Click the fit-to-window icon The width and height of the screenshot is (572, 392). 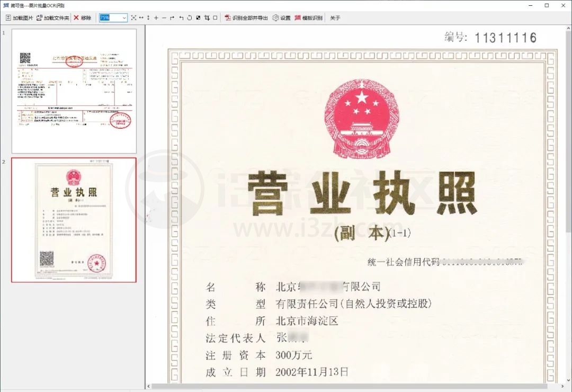(x=133, y=17)
